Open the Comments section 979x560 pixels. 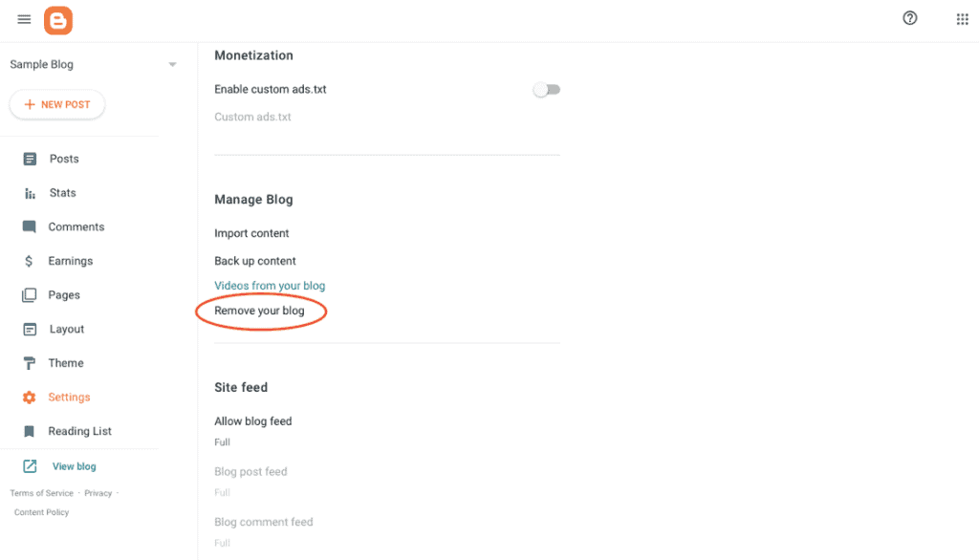[x=76, y=226]
